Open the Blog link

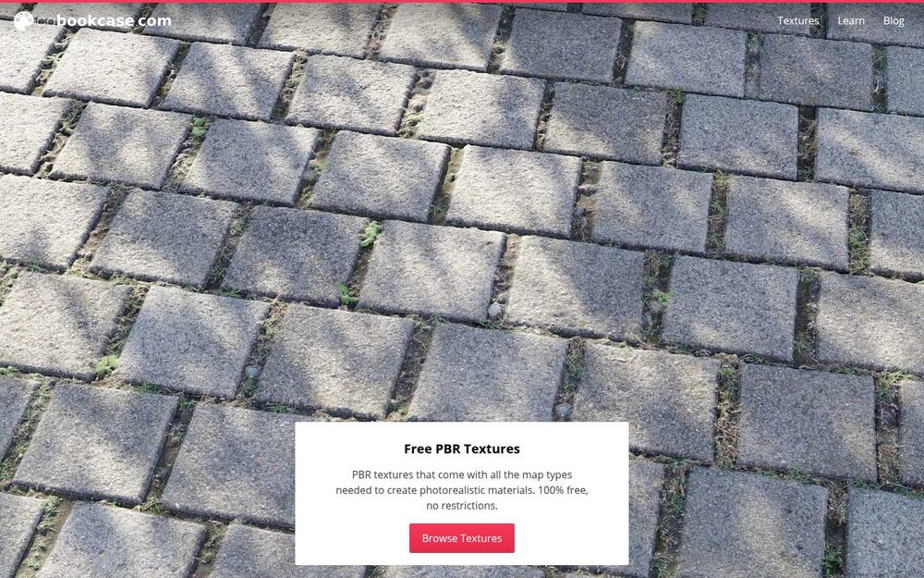[x=894, y=20]
